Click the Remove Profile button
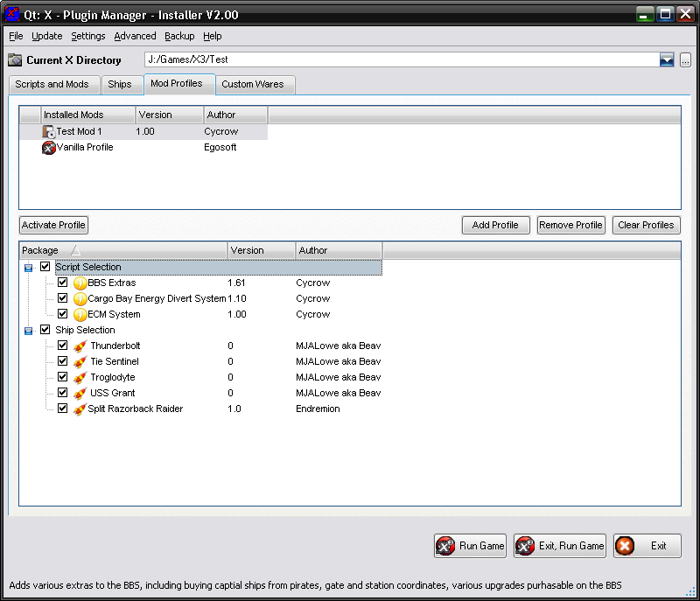 (571, 226)
